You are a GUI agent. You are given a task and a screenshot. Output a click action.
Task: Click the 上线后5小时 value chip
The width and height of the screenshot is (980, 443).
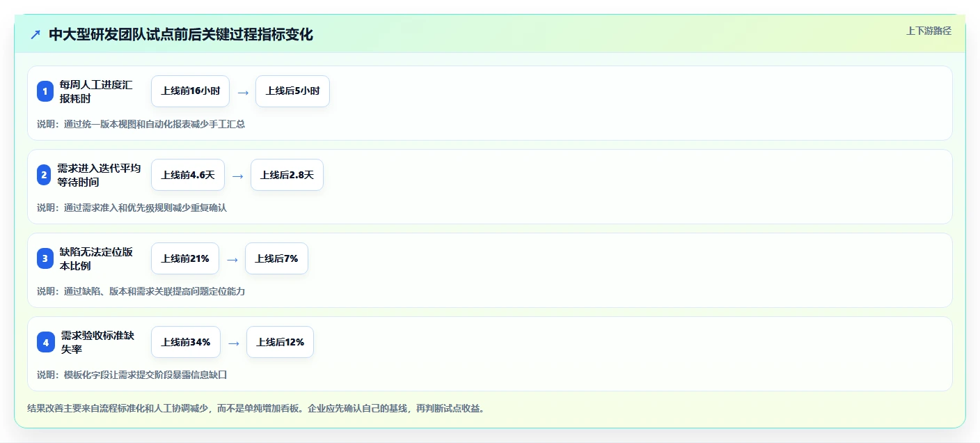pyautogui.click(x=292, y=91)
